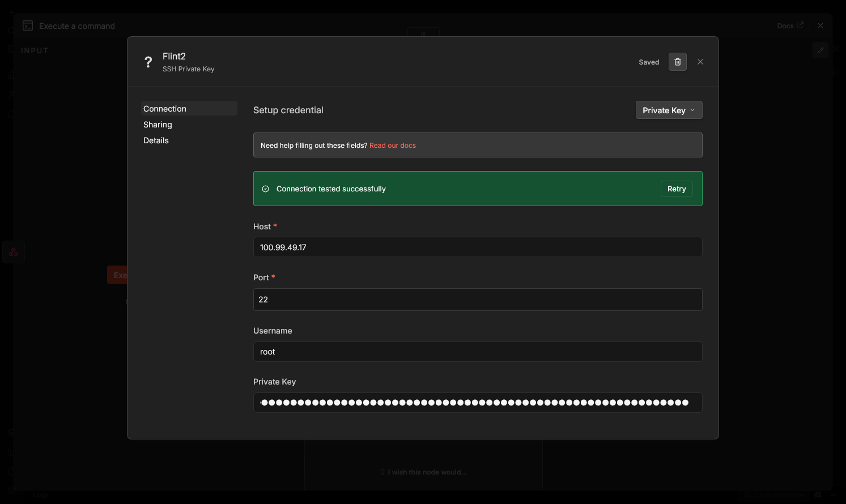Click the pencil edit icon in background panel
The image size is (846, 504).
pos(820,50)
